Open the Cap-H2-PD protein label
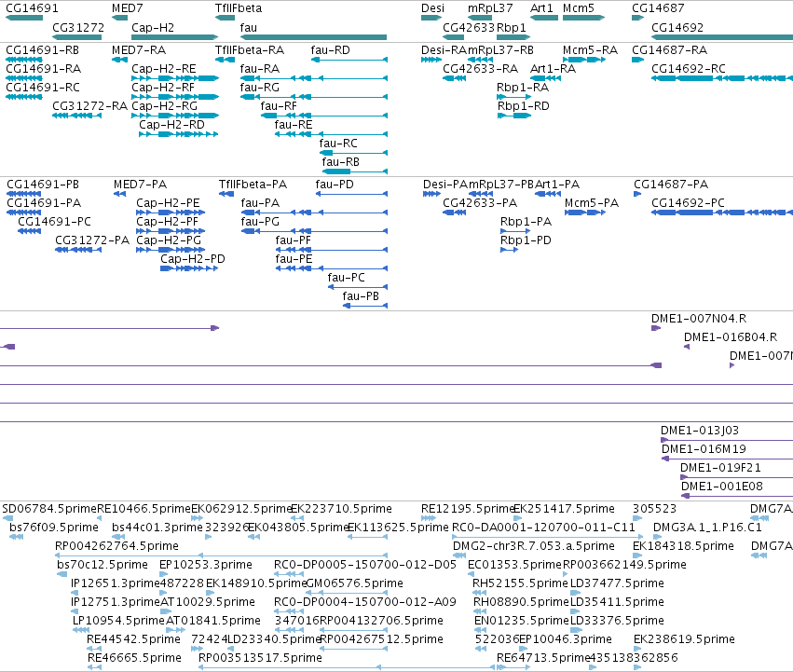 click(193, 259)
